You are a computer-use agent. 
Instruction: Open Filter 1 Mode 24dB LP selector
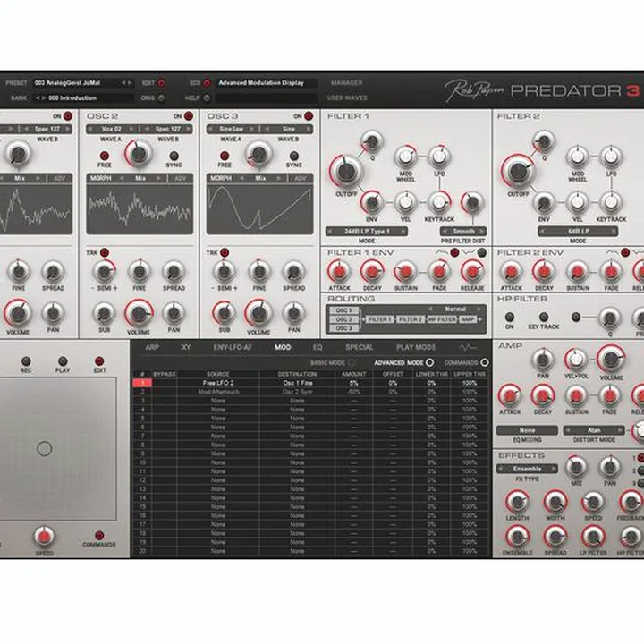coord(367,232)
